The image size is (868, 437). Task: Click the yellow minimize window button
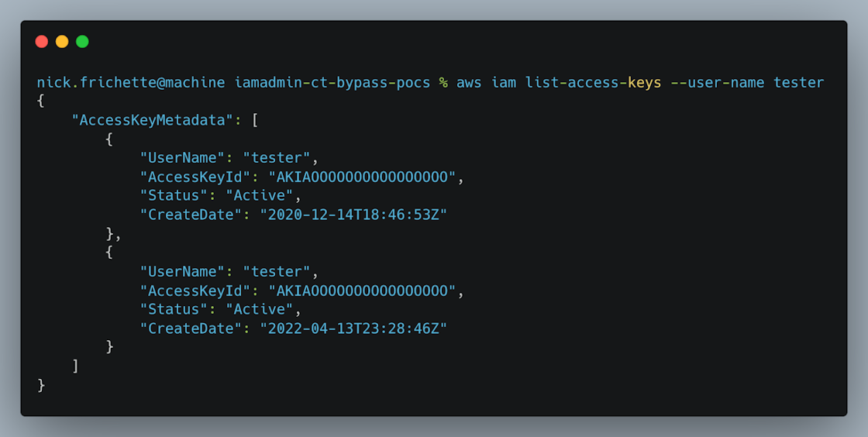(62, 42)
